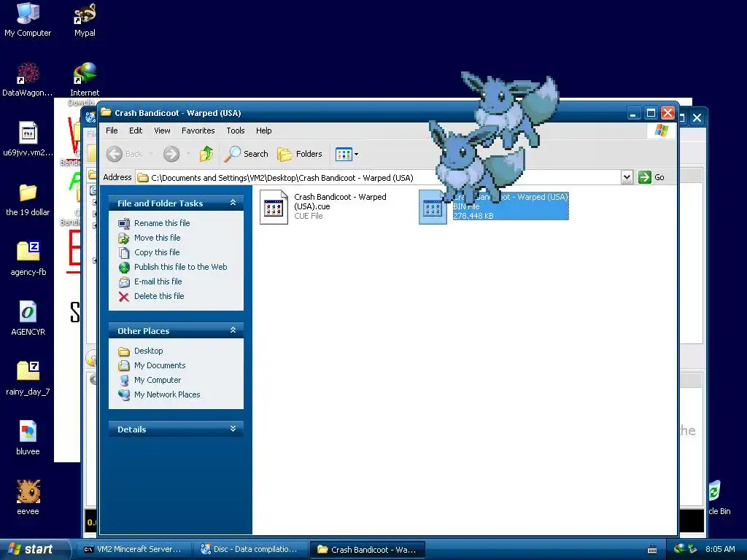
Task: Collapse the Other Places panel
Action: (233, 330)
